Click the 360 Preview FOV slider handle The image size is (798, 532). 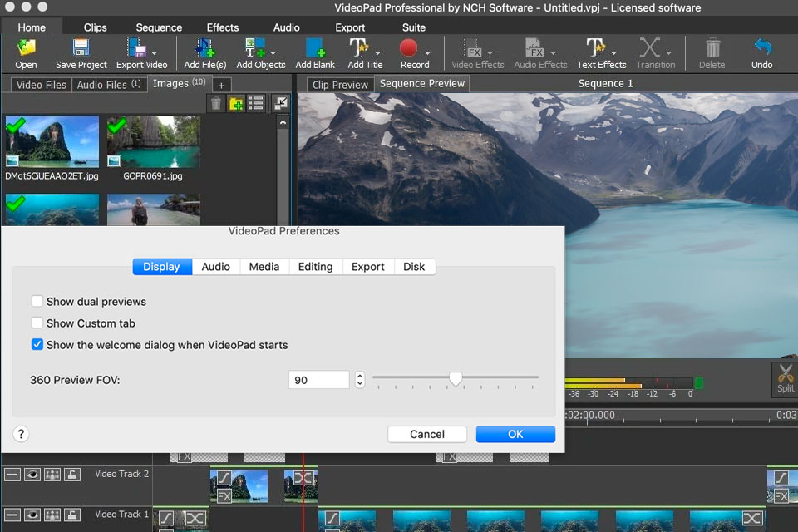tap(456, 378)
